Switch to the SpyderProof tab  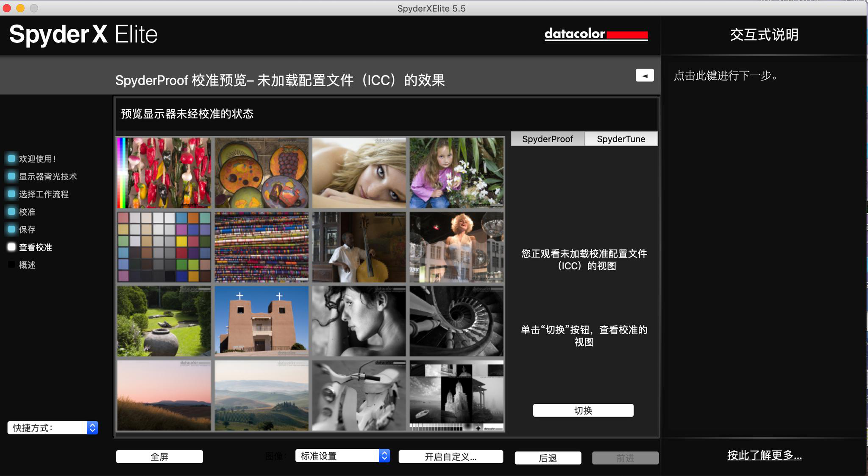[547, 139]
